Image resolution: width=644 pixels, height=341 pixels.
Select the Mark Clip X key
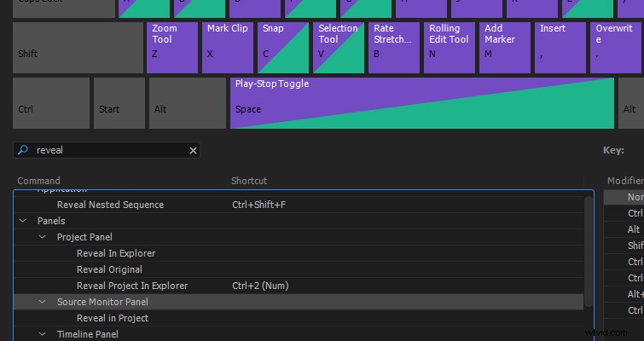point(228,48)
